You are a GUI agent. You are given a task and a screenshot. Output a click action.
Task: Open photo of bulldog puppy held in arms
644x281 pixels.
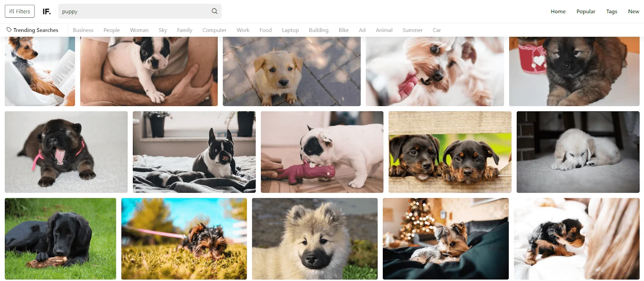[x=149, y=71]
